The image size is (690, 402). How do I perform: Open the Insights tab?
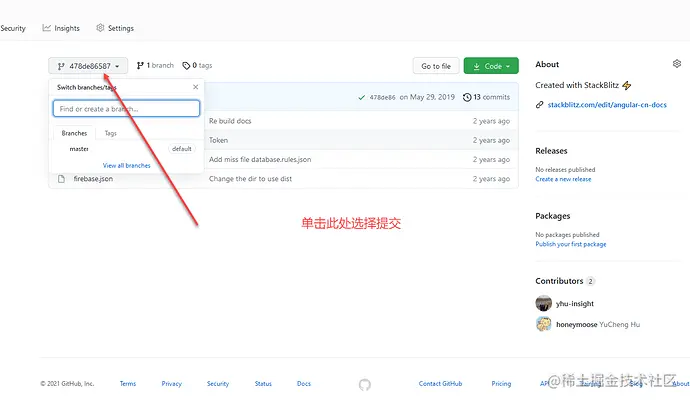click(x=61, y=28)
